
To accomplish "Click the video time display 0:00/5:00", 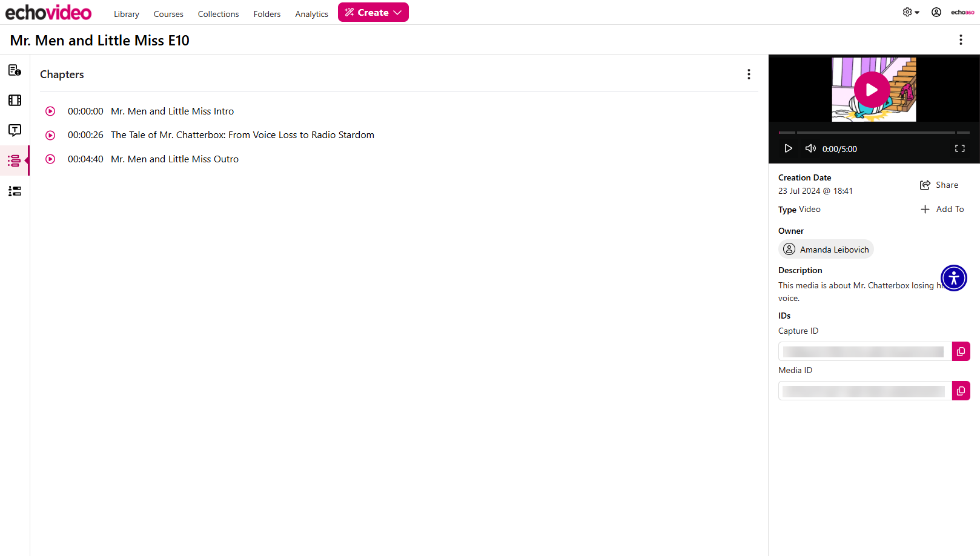I will coord(839,149).
